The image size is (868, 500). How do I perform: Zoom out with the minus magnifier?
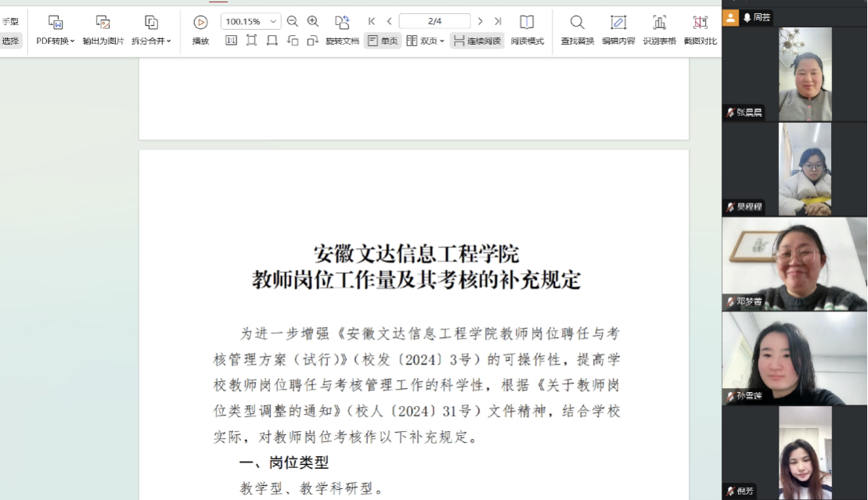click(x=292, y=21)
